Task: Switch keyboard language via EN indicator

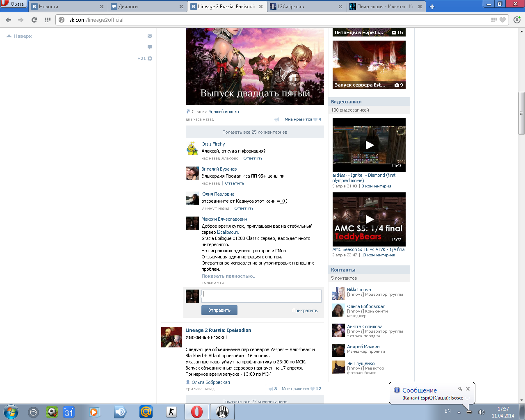Action: tap(447, 411)
